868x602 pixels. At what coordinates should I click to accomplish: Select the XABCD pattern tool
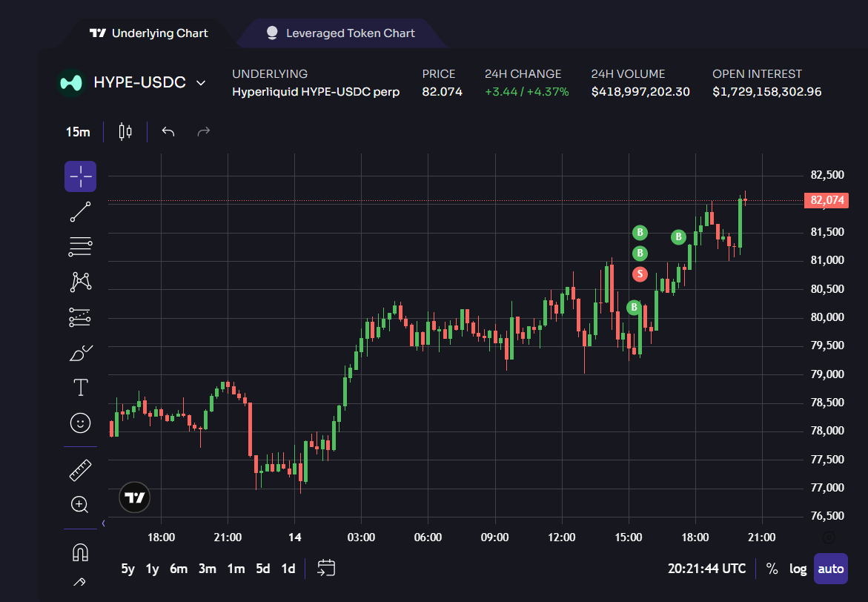(x=80, y=281)
